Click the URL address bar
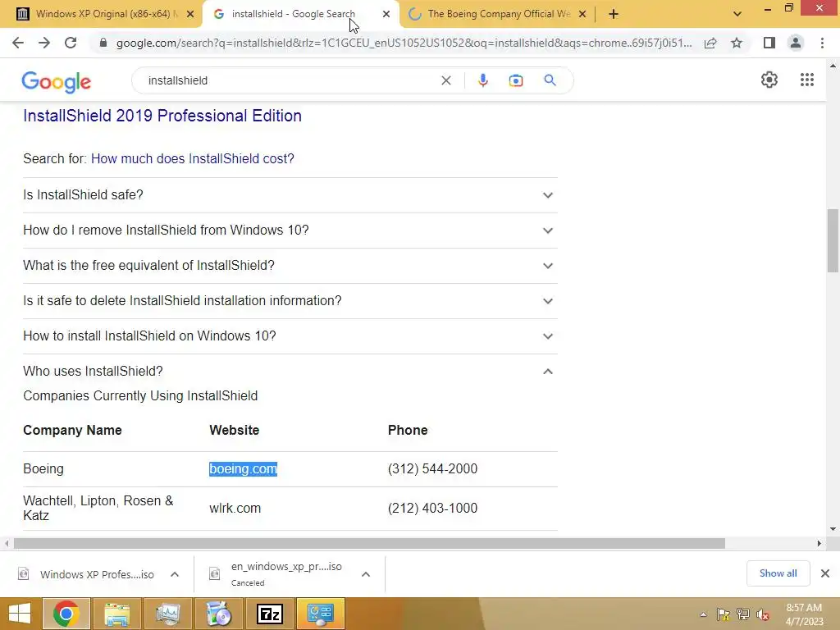Viewport: 840px width, 630px height. click(x=403, y=43)
